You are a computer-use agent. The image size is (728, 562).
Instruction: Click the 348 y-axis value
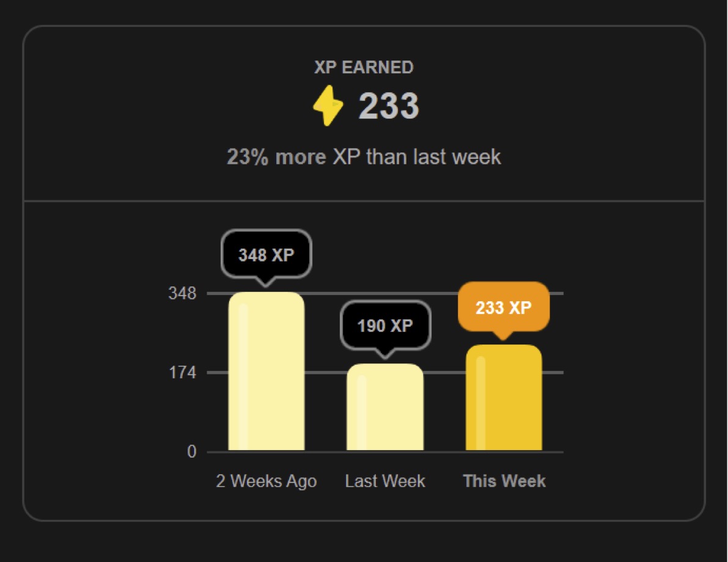coord(182,294)
